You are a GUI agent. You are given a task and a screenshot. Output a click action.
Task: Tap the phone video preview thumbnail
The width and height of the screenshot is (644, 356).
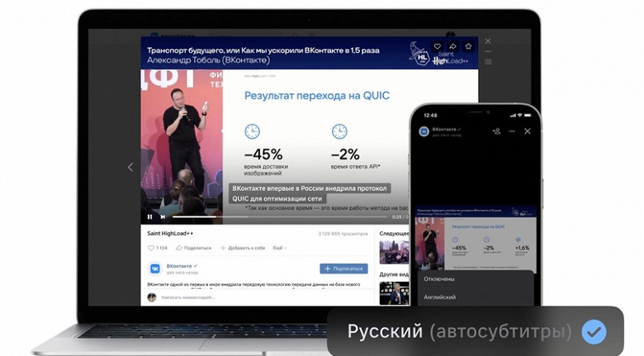point(476,238)
